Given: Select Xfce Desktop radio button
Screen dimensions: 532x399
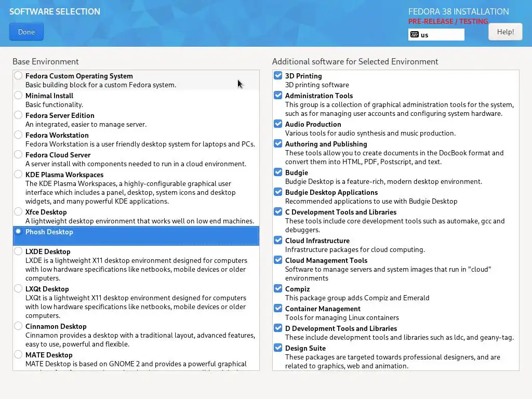Looking at the screenshot, I should (18, 211).
